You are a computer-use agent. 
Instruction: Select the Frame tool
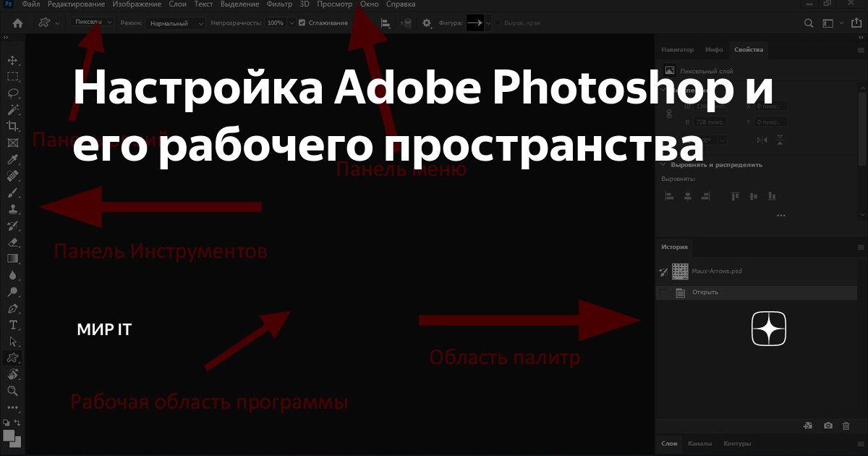12,143
